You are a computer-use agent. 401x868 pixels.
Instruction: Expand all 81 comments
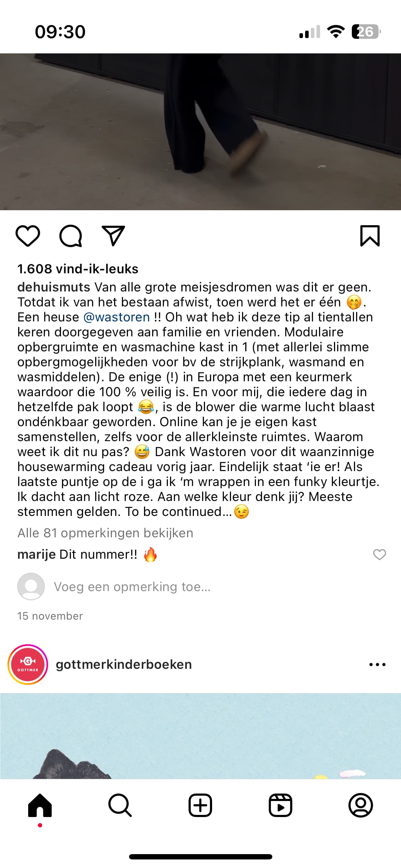point(105,533)
